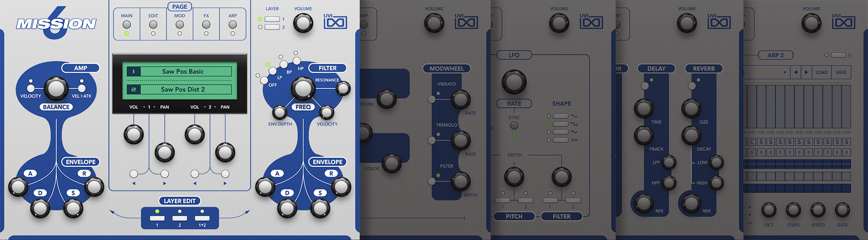868x240 pixels.
Task: Set the filter mode to LP
Action: (273, 71)
